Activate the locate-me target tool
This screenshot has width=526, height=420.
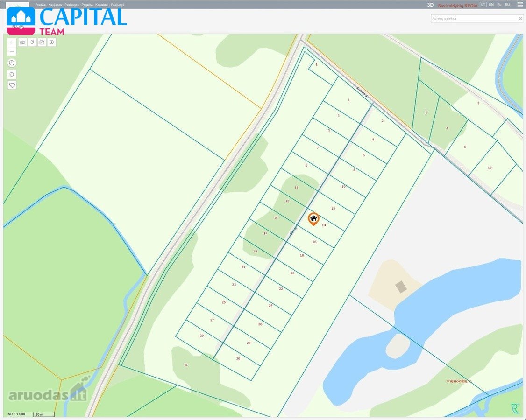tap(52, 42)
